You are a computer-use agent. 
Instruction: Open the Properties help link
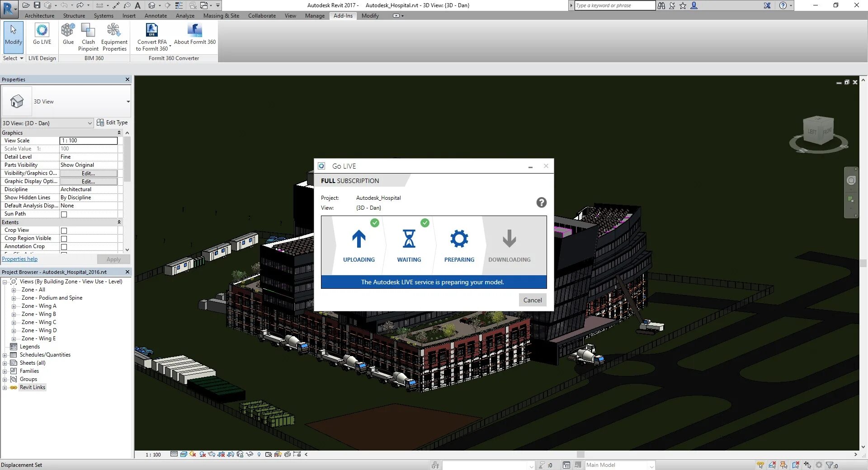click(20, 259)
